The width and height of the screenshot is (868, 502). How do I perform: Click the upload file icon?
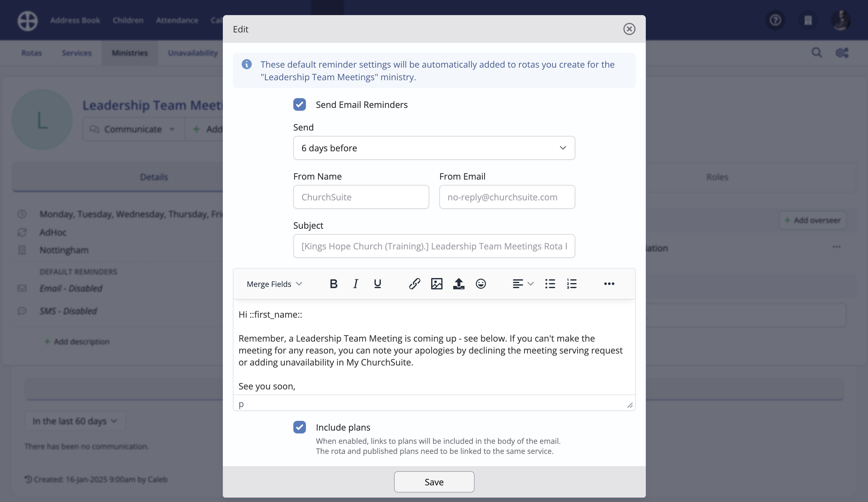coord(459,284)
